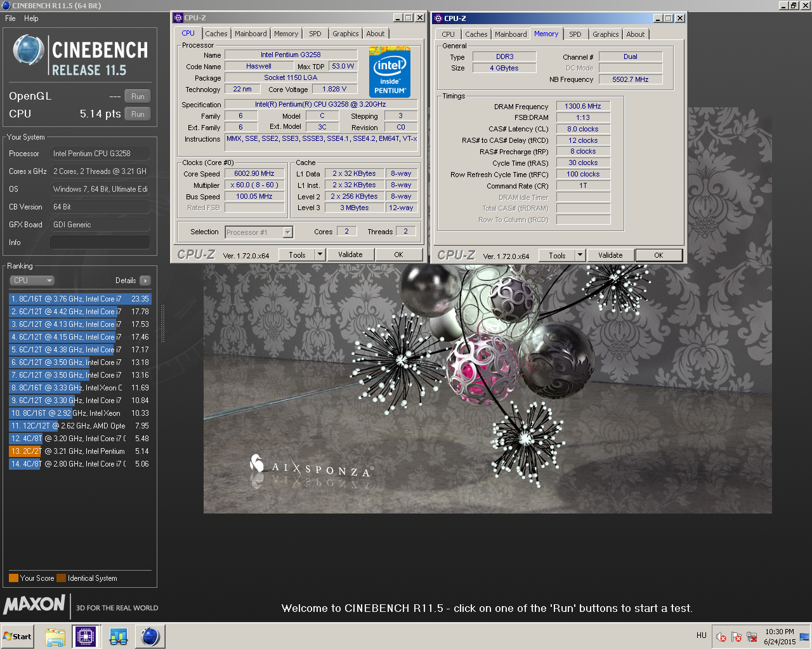Open the CPU ranking dropdown
This screenshot has height=650, width=812.
(32, 281)
